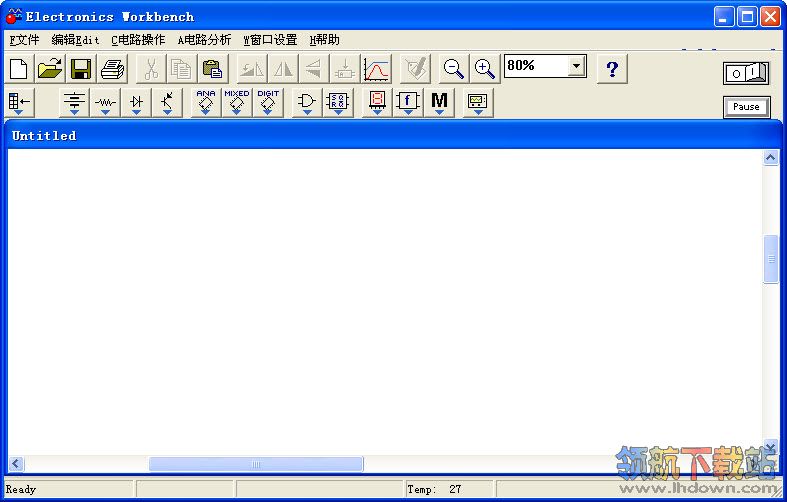Open the A电路分析 menu
The width and height of the screenshot is (787, 502).
click(204, 40)
